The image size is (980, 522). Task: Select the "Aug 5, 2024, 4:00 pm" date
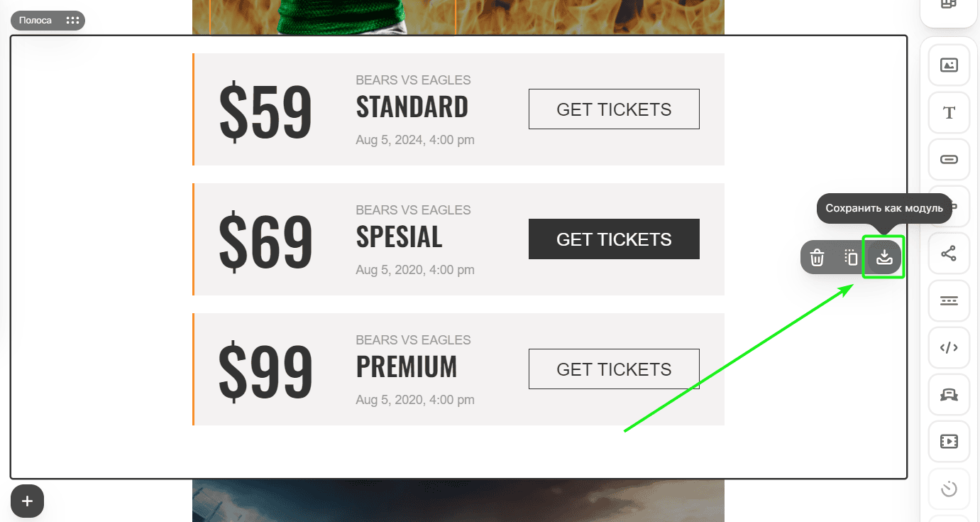click(x=415, y=140)
